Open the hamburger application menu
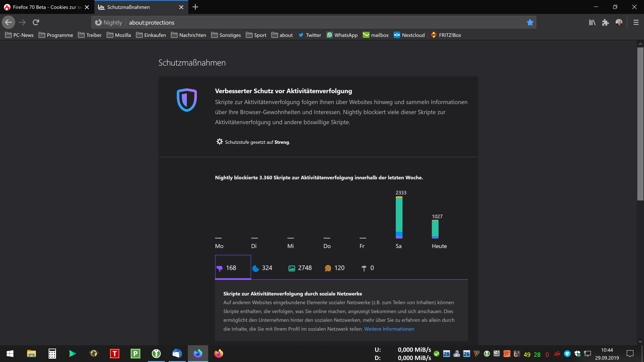This screenshot has height=362, width=644. pos(636,22)
